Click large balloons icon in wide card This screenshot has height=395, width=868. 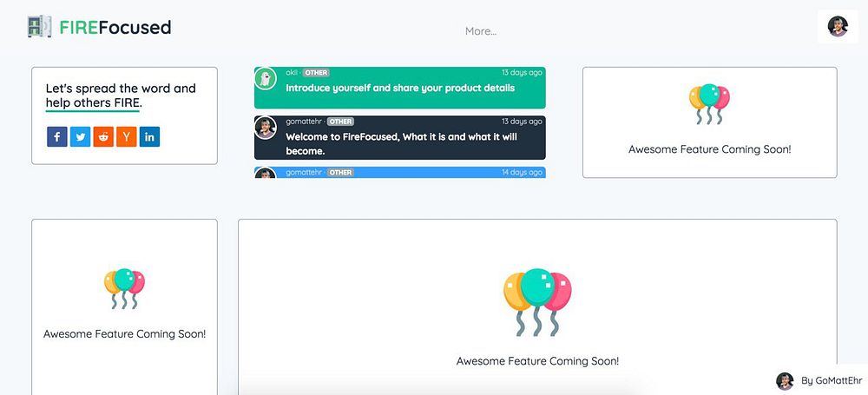point(537,302)
